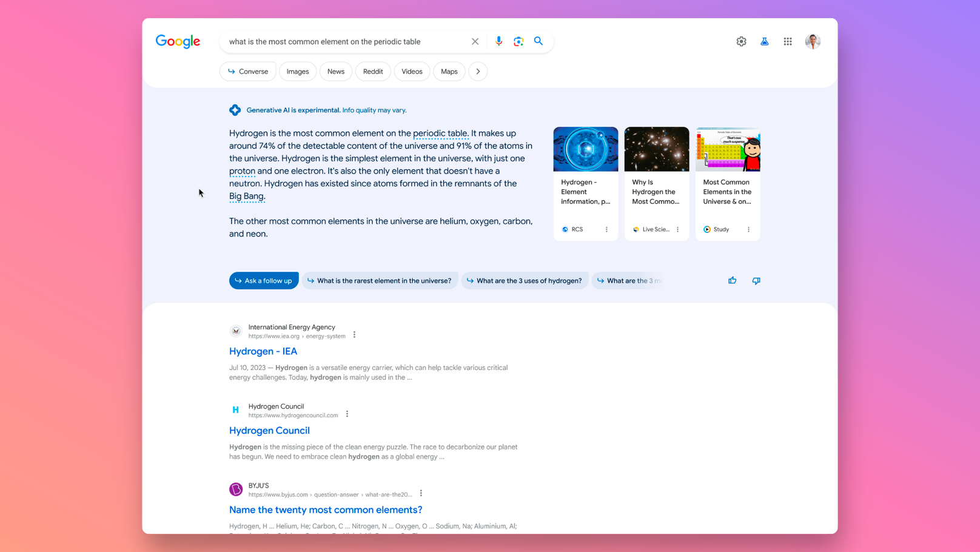Image resolution: width=980 pixels, height=552 pixels.
Task: Click the 'Live Scie...' source label
Action: tap(656, 229)
